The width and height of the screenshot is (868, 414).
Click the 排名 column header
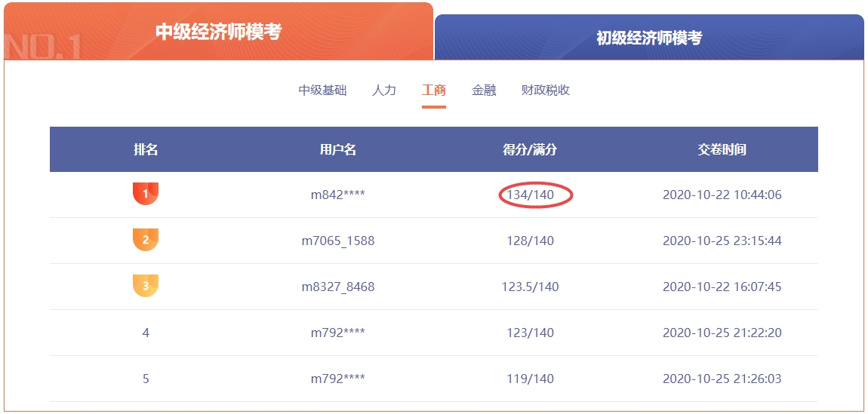(x=146, y=149)
